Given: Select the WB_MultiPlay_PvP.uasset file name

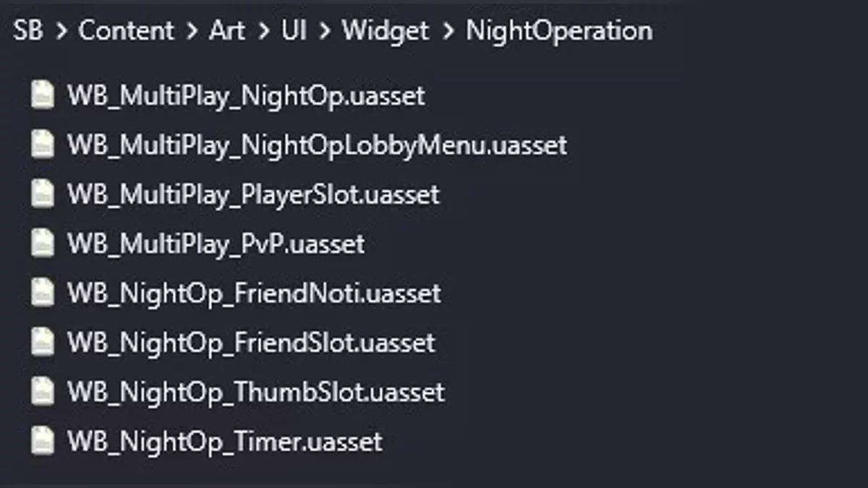Looking at the screenshot, I should pyautogui.click(x=216, y=244).
